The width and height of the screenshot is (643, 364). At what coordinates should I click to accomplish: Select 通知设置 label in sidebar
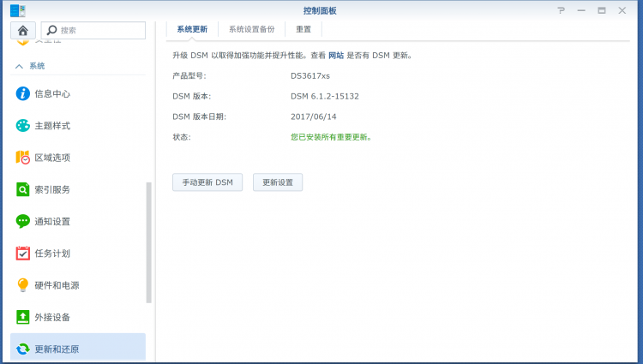tap(52, 222)
